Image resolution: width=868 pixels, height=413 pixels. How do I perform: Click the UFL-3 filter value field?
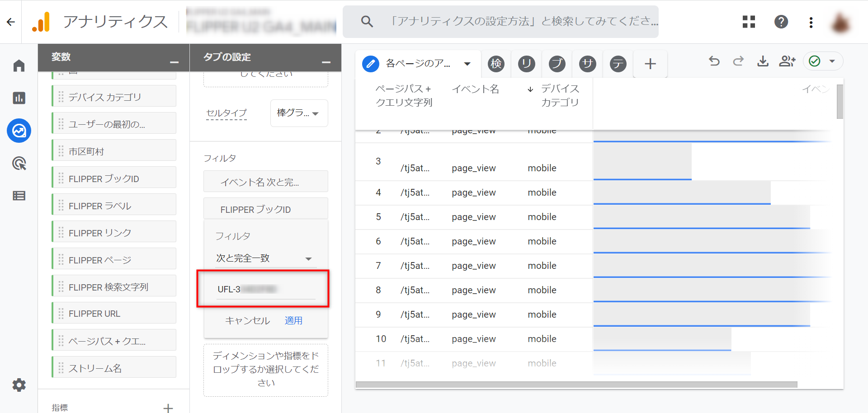pyautogui.click(x=265, y=290)
